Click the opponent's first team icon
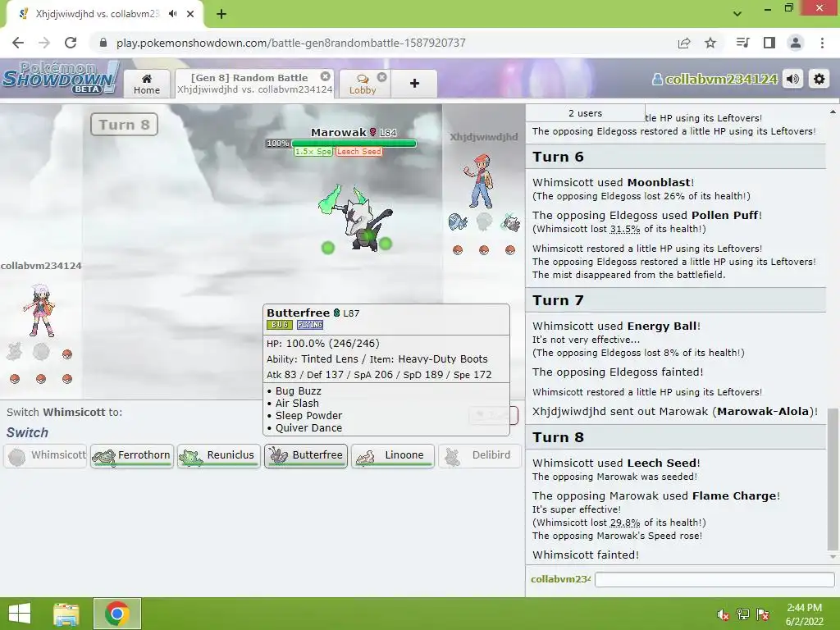Image resolution: width=840 pixels, height=630 pixels. [458, 221]
